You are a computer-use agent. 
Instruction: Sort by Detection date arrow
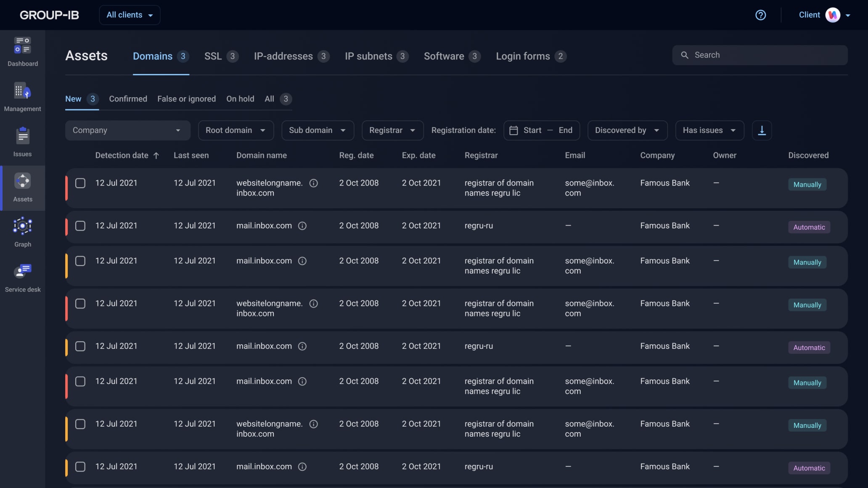[x=156, y=156]
